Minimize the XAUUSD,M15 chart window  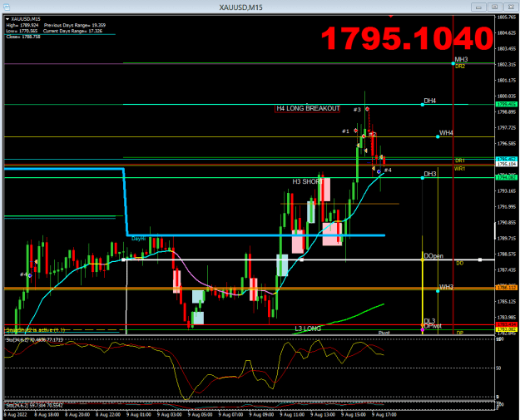click(478, 7)
